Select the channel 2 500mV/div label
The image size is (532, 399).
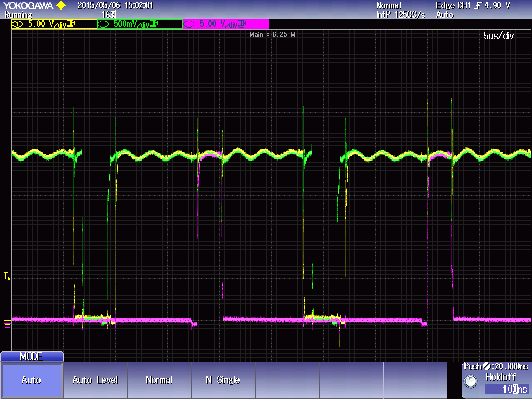[140, 24]
